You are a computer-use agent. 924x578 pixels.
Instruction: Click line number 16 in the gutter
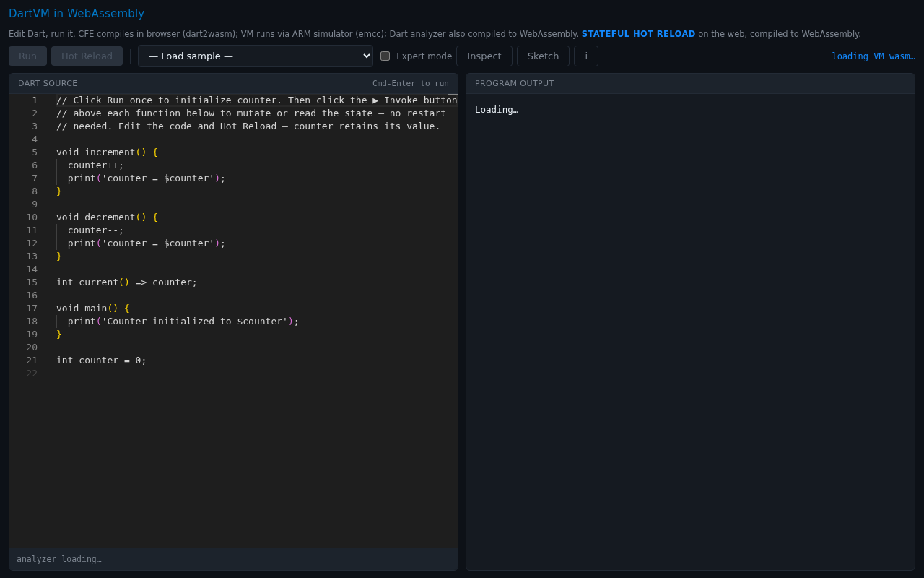pyautogui.click(x=32, y=296)
